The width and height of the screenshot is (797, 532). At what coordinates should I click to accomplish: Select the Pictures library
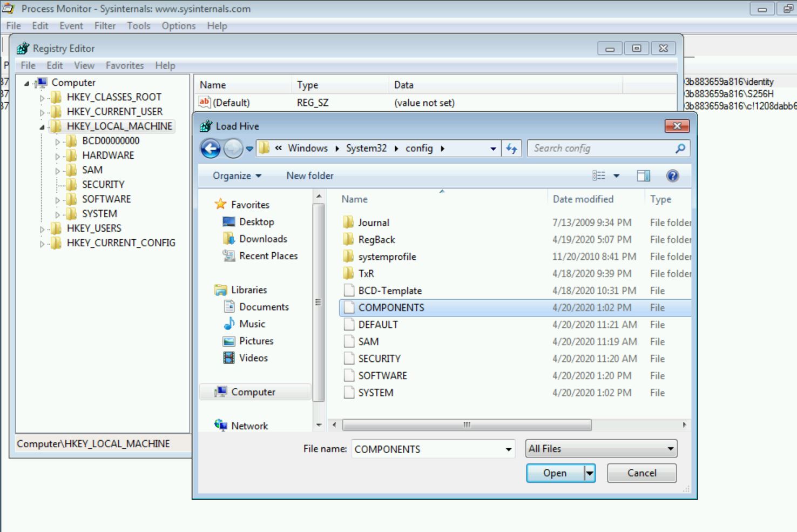(249, 341)
